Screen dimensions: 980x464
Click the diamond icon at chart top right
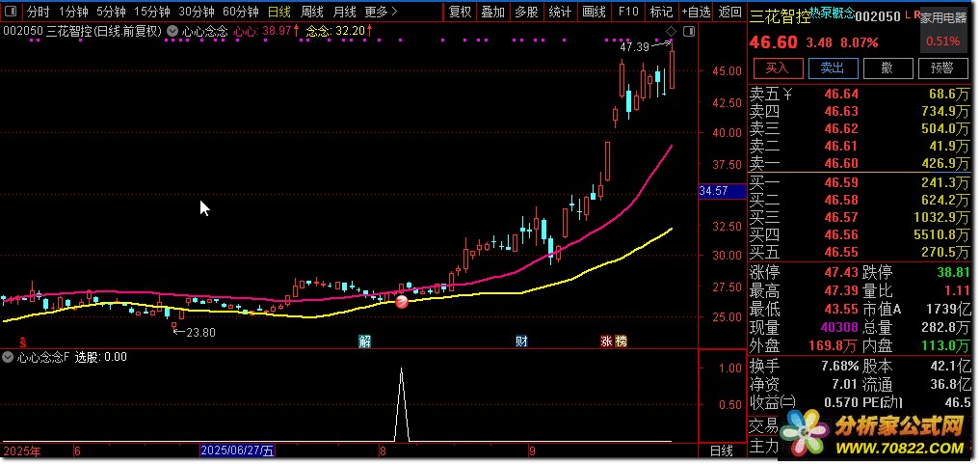[671, 31]
